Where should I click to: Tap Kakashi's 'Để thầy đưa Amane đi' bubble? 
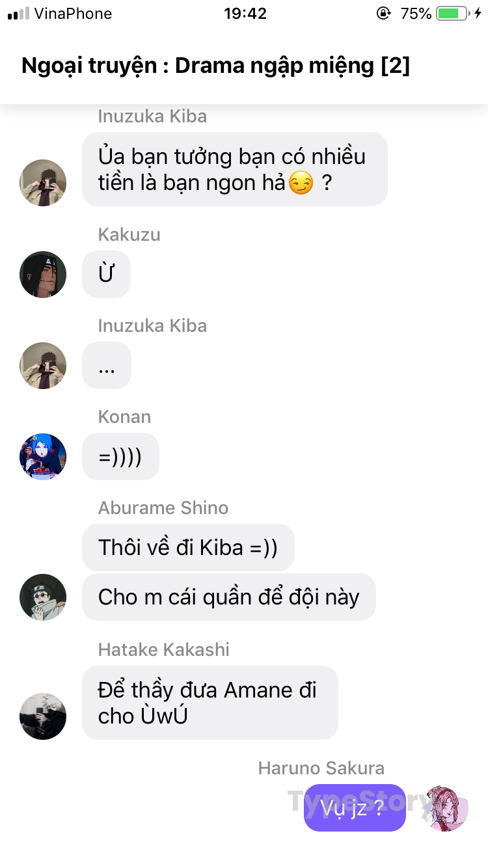click(x=210, y=703)
